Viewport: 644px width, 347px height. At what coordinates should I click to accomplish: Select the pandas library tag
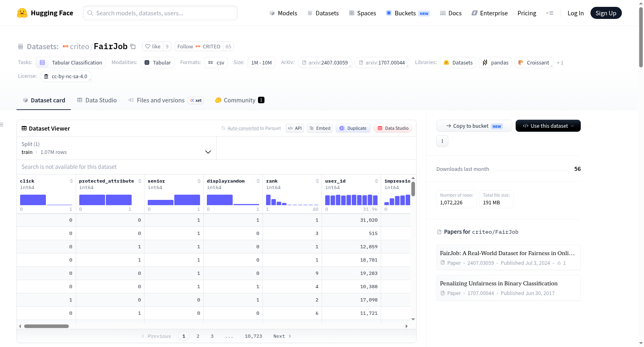point(495,62)
